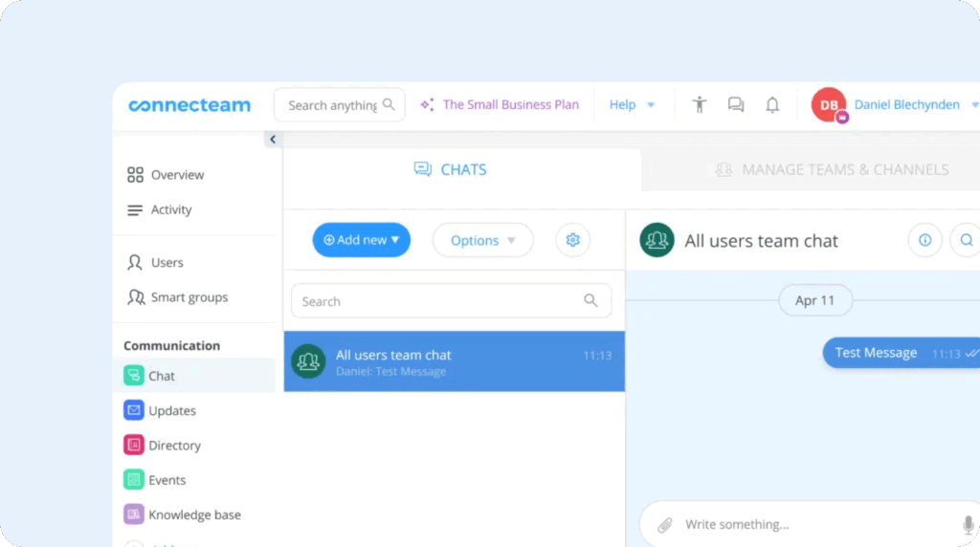Click the team avatar in chat header
This screenshot has width=980, height=547.
[x=657, y=240]
